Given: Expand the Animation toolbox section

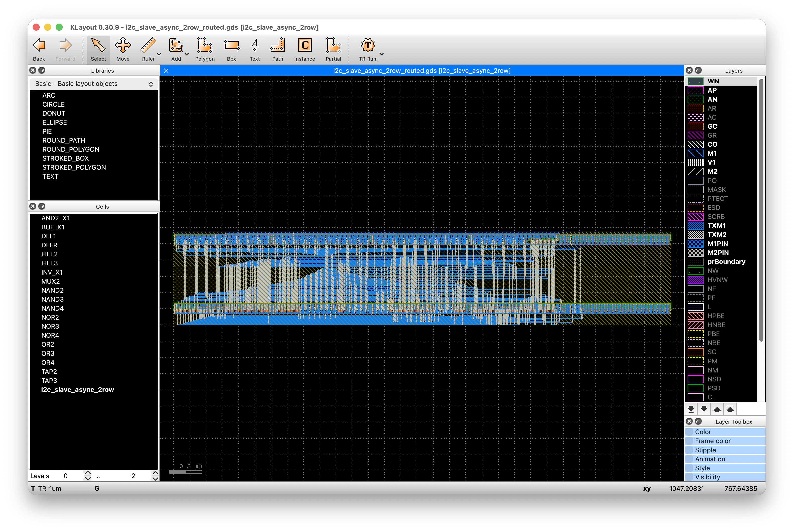Looking at the screenshot, I should pos(725,459).
